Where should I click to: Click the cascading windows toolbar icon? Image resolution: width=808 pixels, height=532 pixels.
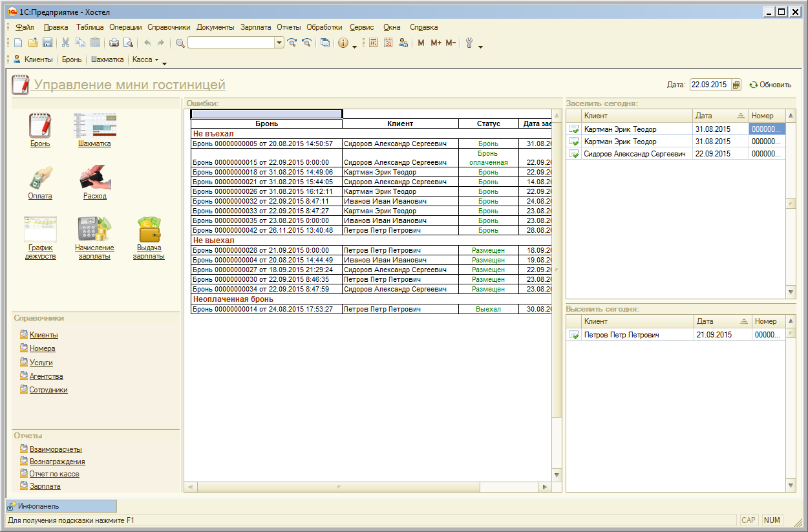tap(325, 43)
